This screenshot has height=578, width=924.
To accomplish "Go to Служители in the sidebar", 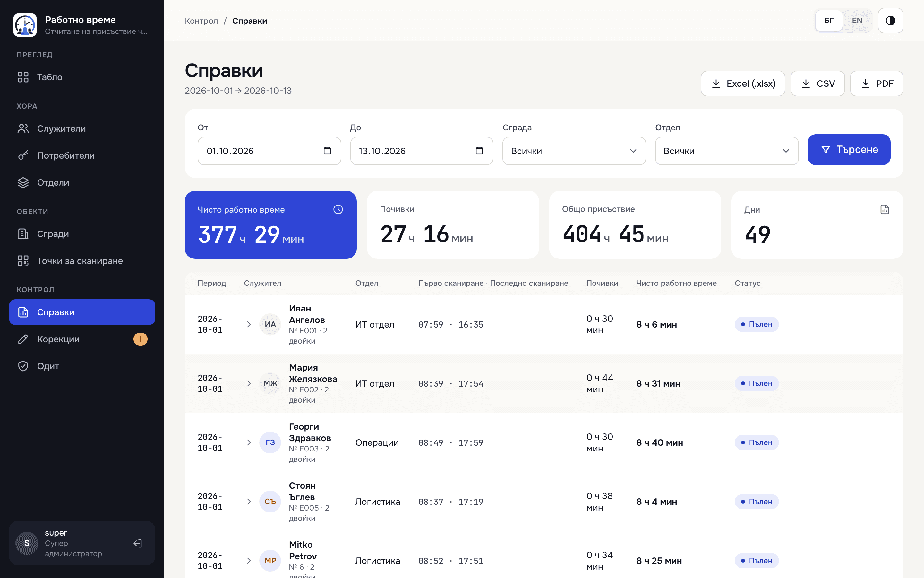I will click(x=82, y=128).
